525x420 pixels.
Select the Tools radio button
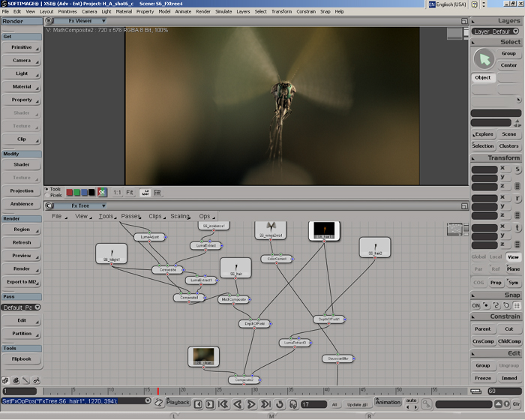46,189
